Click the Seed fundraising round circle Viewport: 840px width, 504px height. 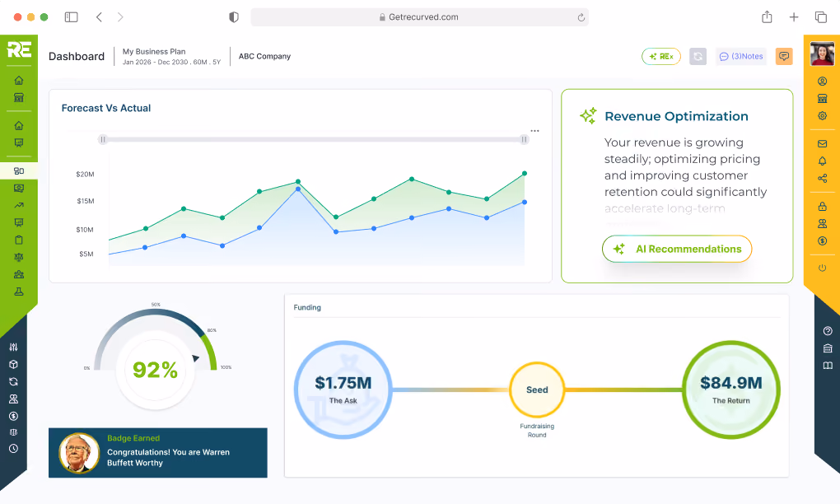tap(537, 390)
